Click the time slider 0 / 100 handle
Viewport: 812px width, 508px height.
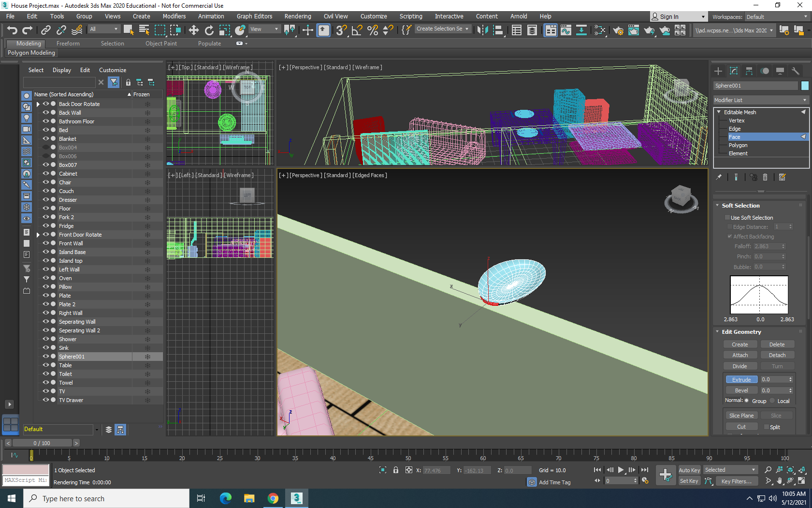[42, 443]
